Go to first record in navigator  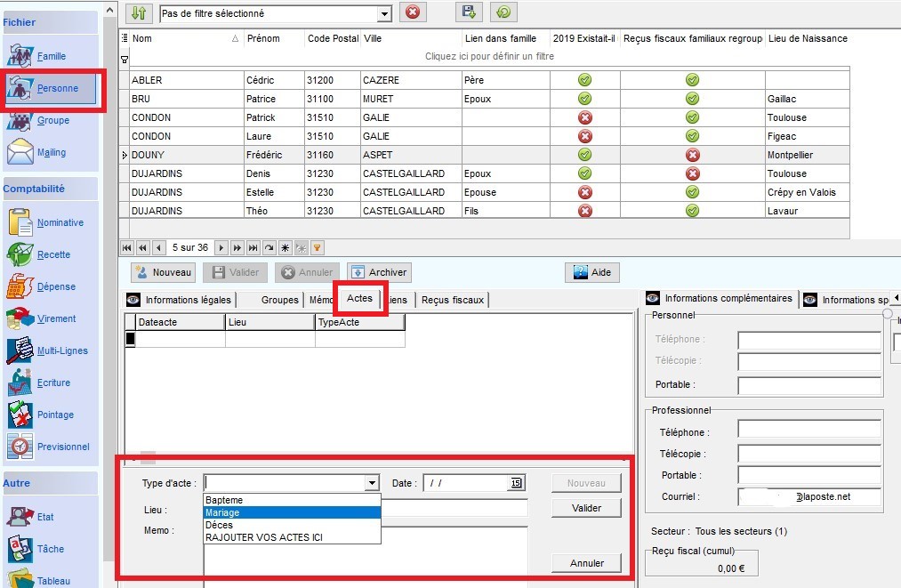pos(127,248)
